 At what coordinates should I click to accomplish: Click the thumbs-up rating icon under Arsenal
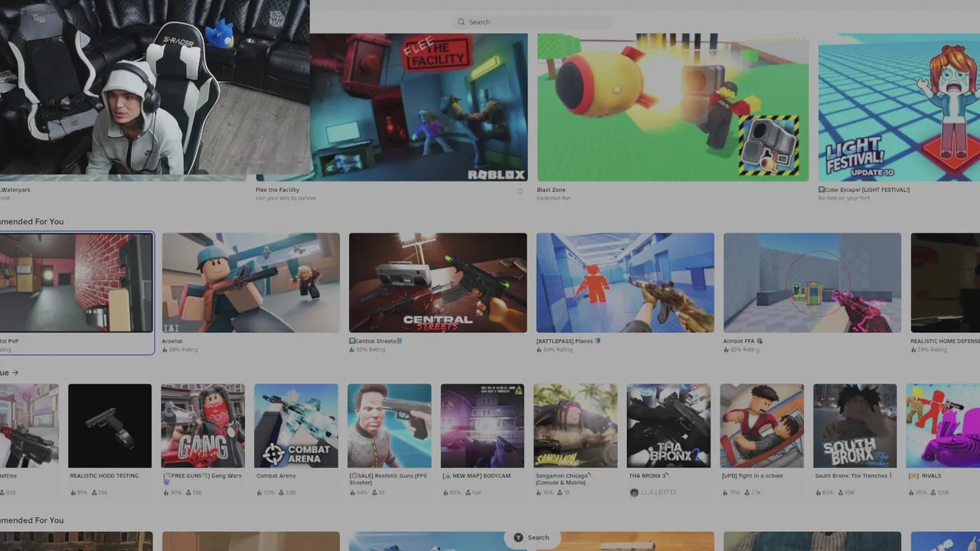click(x=165, y=350)
